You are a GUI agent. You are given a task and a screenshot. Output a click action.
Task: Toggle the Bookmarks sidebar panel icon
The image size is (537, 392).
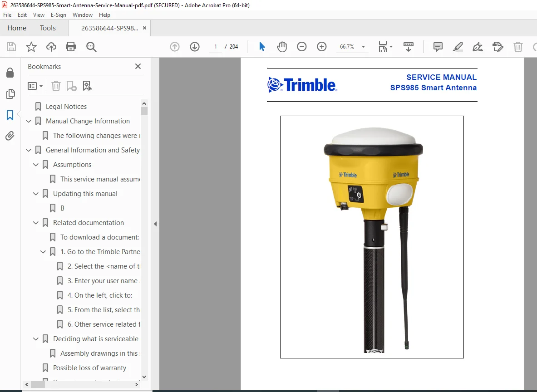coord(10,115)
